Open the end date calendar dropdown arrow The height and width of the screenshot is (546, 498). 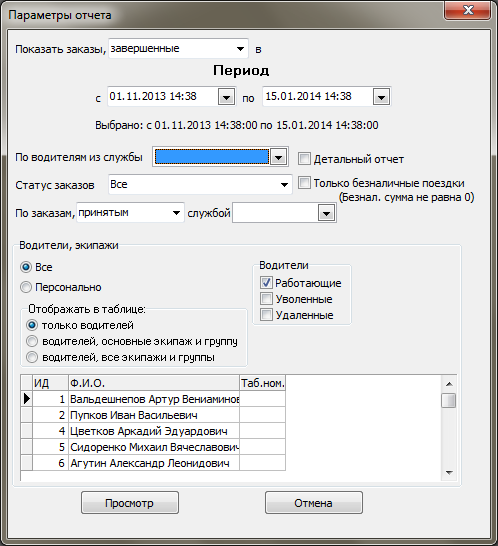tap(381, 97)
